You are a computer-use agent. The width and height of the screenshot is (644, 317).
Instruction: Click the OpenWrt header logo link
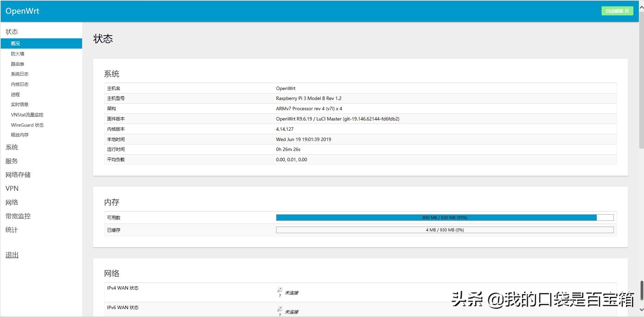click(22, 11)
